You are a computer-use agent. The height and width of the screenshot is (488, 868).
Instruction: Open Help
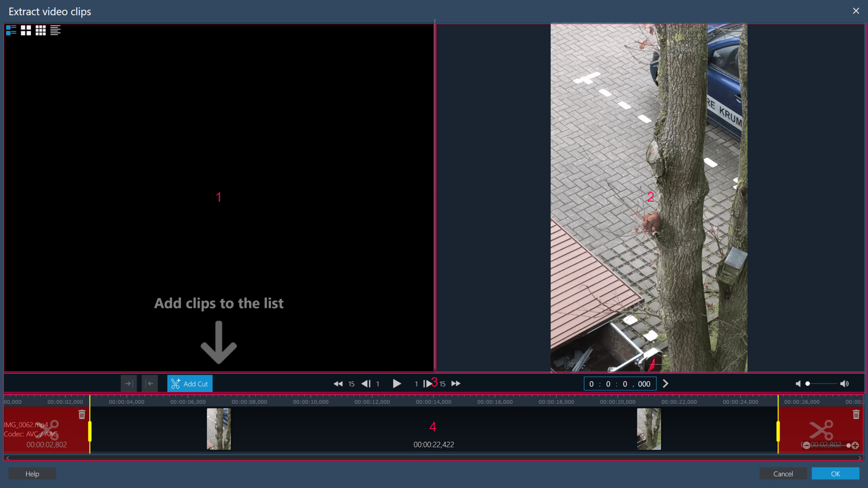pyautogui.click(x=32, y=474)
